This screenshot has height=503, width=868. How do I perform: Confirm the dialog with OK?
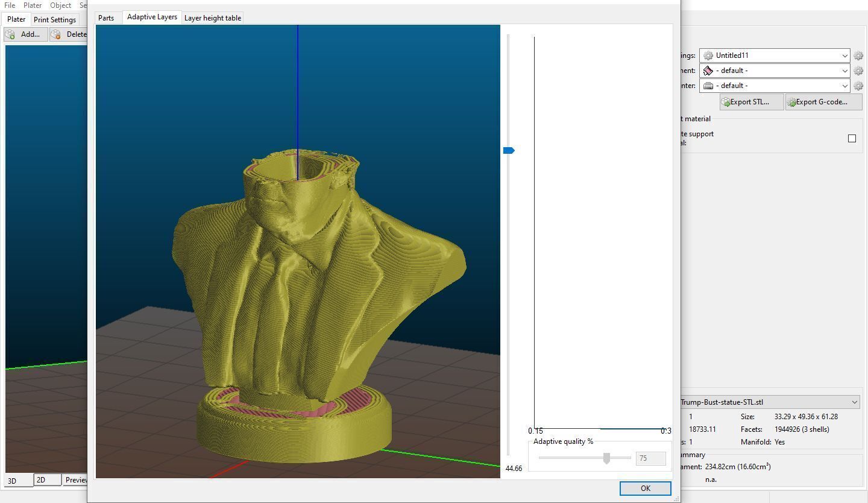click(645, 489)
